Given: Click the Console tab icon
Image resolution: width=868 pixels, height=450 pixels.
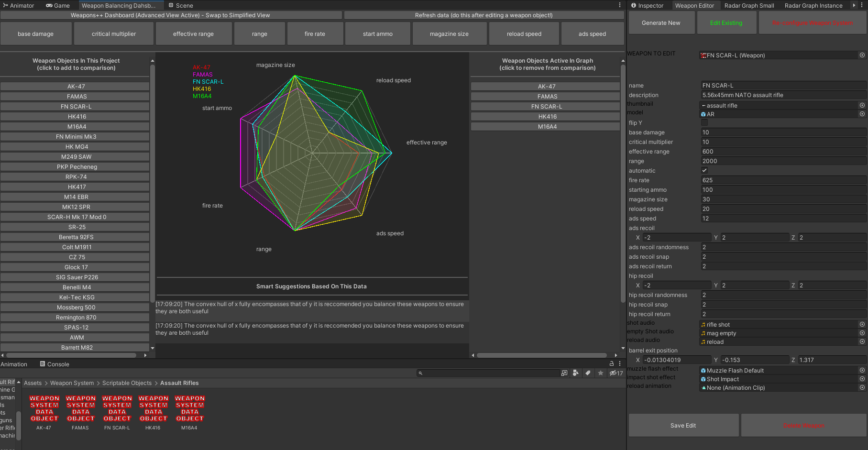Looking at the screenshot, I should [x=43, y=364].
